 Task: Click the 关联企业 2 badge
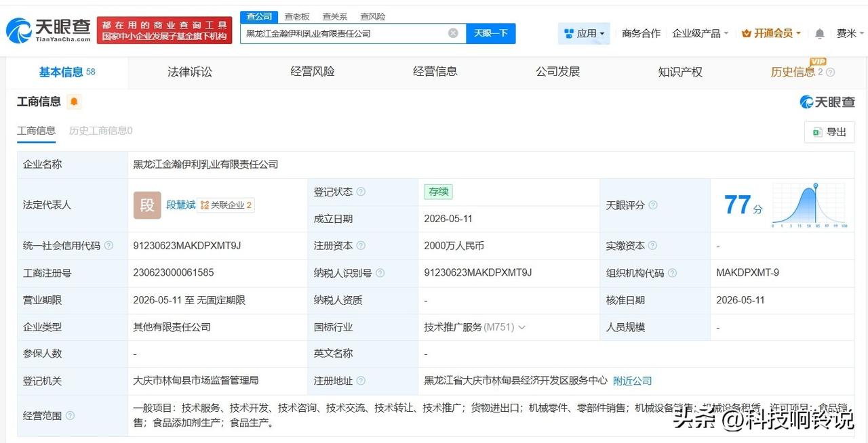(x=226, y=205)
